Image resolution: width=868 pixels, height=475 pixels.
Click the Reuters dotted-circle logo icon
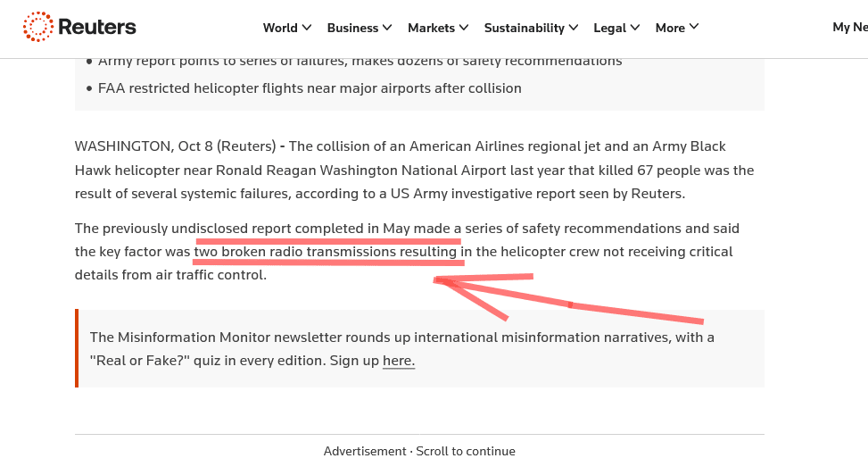click(37, 27)
